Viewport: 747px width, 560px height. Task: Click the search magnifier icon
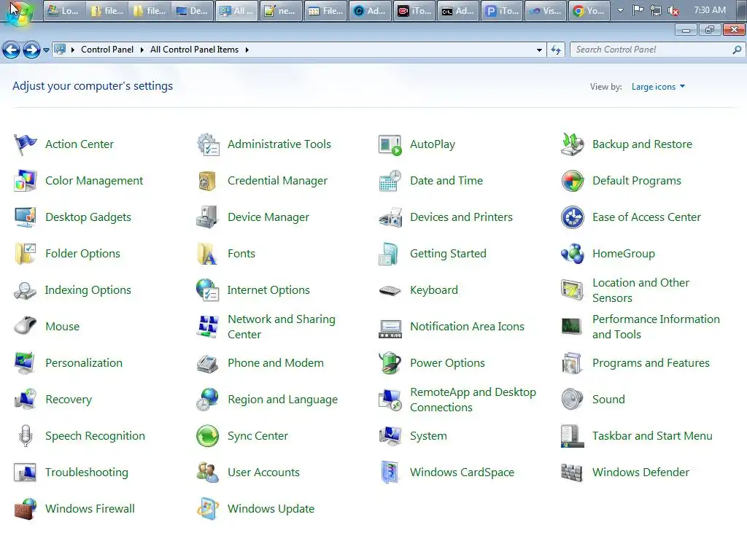point(737,50)
